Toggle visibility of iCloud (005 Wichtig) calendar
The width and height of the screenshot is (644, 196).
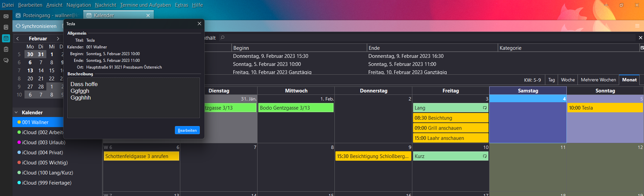[x=19, y=163]
